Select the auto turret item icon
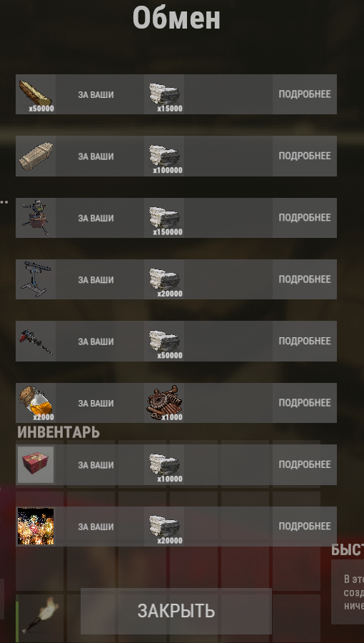Screen dimensions: 364x643 coord(36,218)
